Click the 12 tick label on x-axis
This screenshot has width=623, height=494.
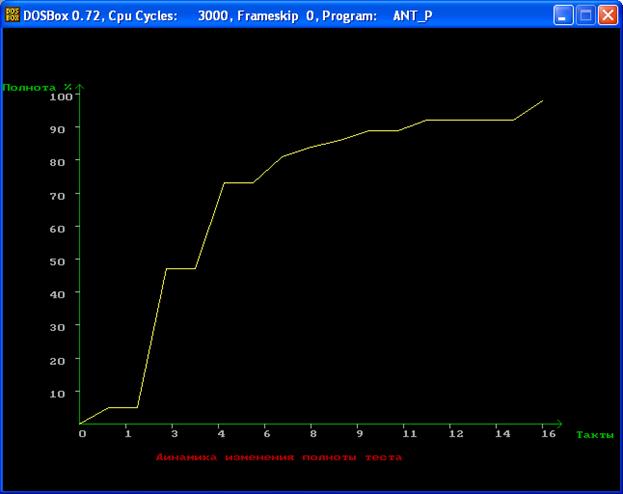point(455,434)
